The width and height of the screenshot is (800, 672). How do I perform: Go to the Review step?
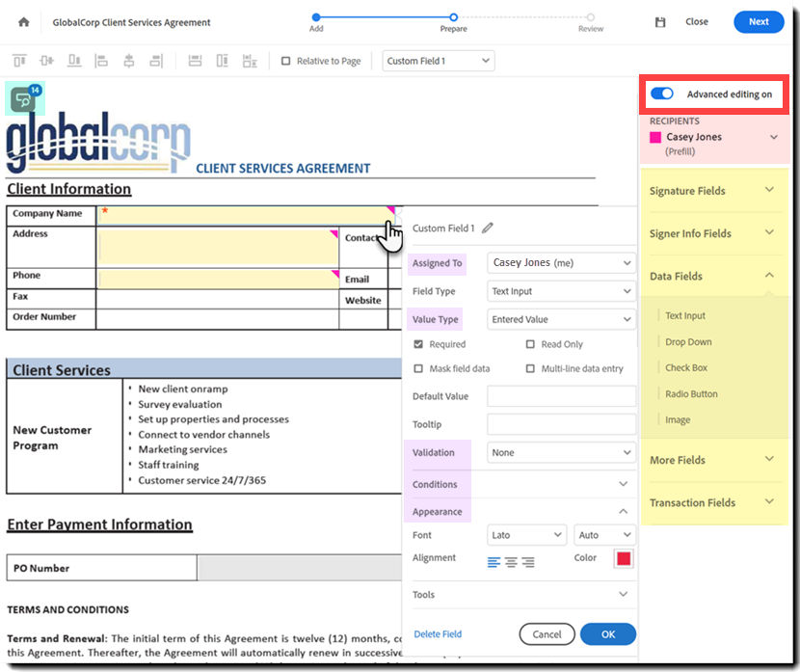click(x=590, y=17)
